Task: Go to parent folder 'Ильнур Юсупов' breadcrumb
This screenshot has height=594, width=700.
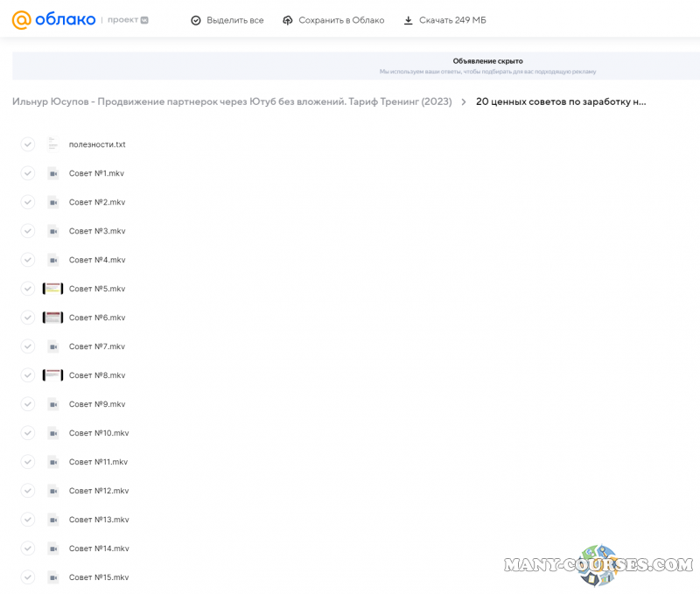Action: (x=232, y=101)
